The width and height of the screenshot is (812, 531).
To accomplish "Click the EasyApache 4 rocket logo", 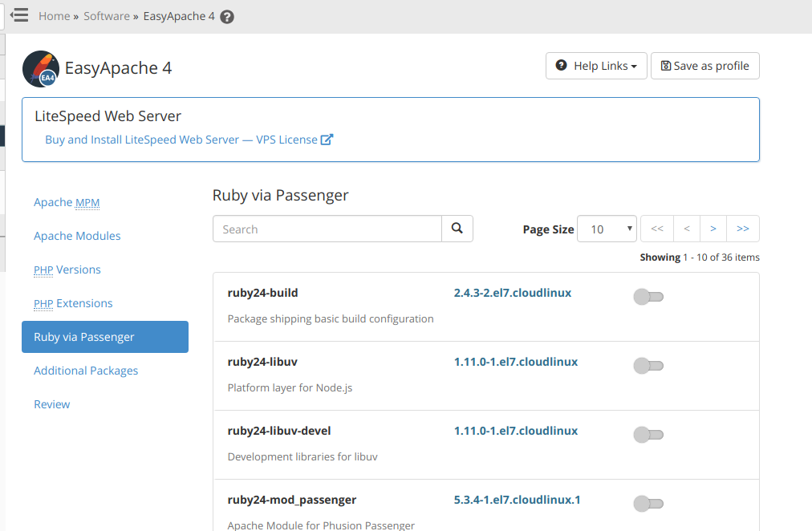I will pyautogui.click(x=40, y=68).
